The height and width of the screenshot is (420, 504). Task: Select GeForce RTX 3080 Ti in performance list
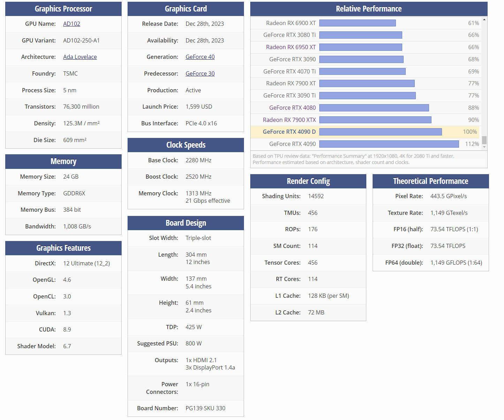tap(289, 35)
